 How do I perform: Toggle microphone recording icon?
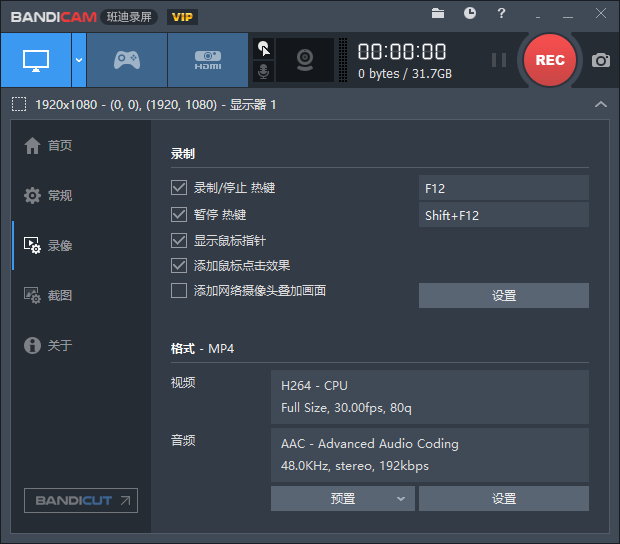pyautogui.click(x=263, y=72)
